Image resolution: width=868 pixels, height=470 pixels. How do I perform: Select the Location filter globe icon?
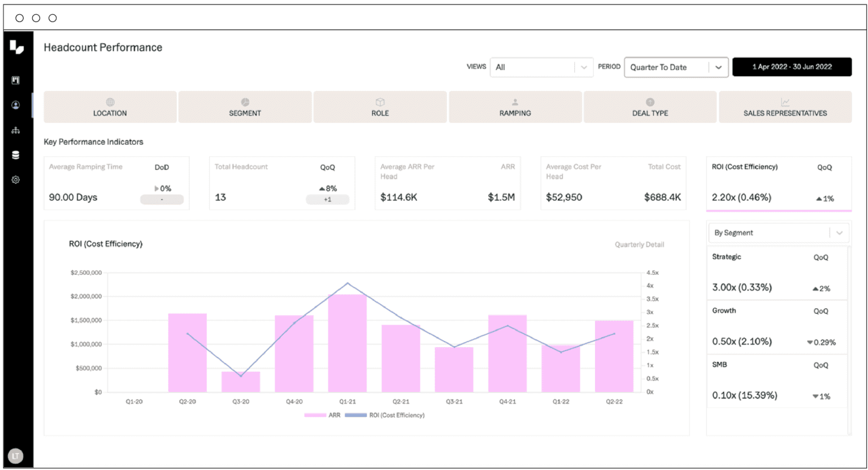[x=110, y=101]
